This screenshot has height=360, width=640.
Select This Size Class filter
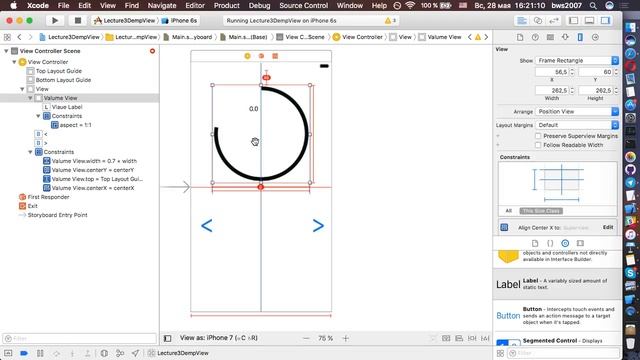click(x=541, y=211)
